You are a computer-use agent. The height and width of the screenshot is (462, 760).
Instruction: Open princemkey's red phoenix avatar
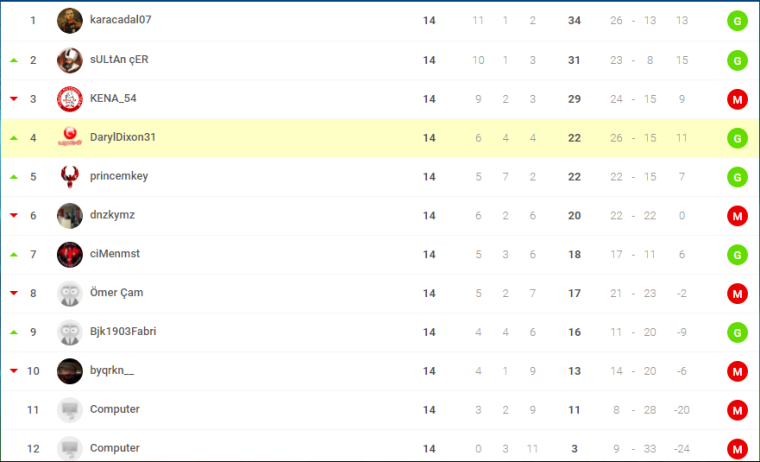(x=70, y=176)
